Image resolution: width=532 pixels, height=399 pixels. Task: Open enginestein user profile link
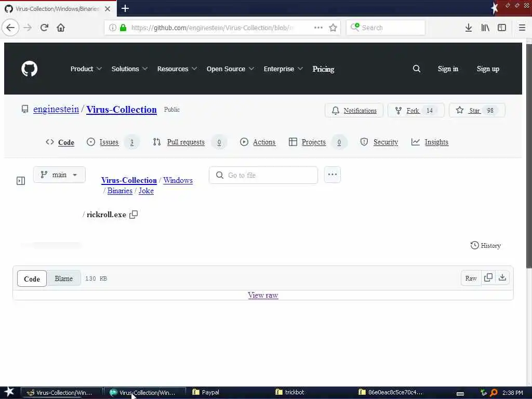point(56,109)
